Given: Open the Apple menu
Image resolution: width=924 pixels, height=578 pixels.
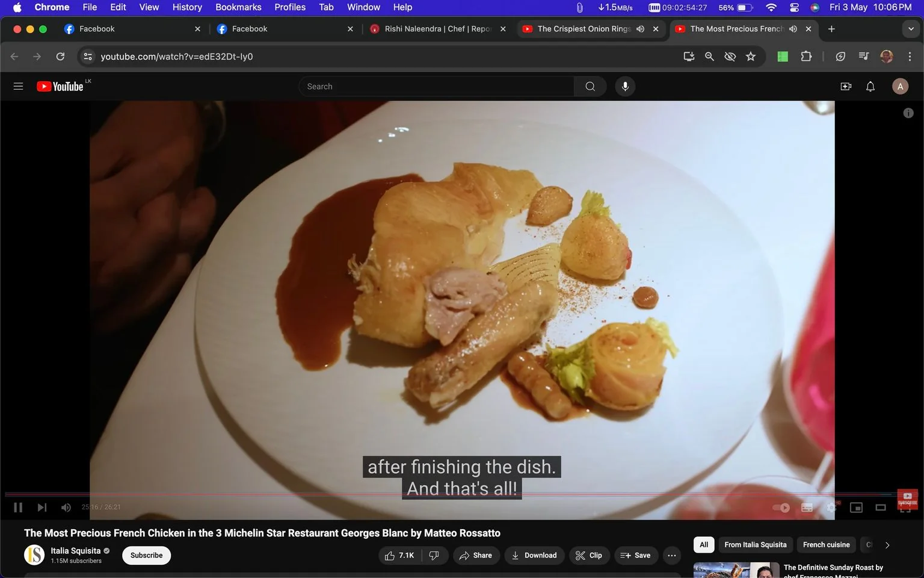Looking at the screenshot, I should (17, 7).
